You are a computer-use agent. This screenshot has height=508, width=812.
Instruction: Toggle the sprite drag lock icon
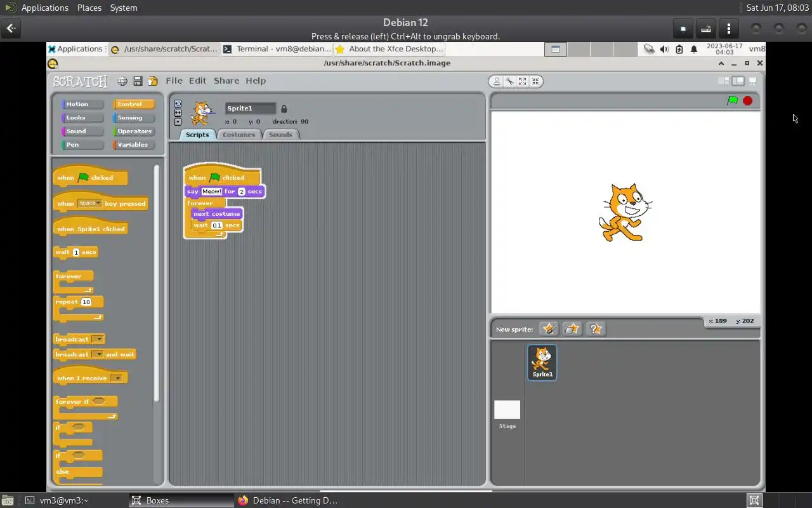click(284, 109)
